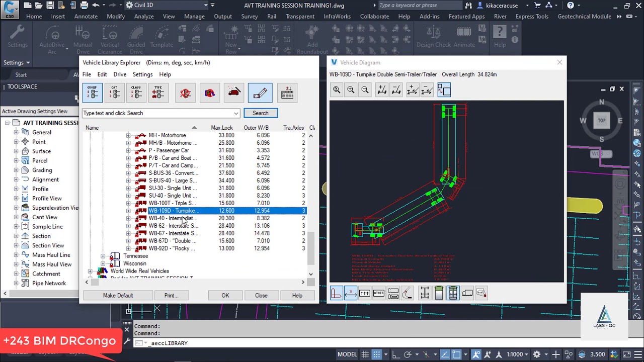This screenshot has width=644, height=362.
Task: Open Settings menu in Vehicle Library Explorer
Action: [x=142, y=74]
